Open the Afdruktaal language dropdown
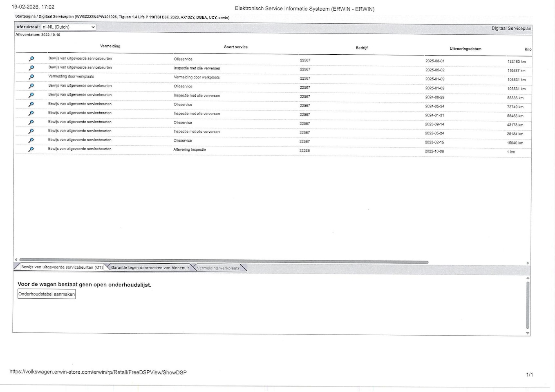The width and height of the screenshot is (555, 392). tap(68, 27)
